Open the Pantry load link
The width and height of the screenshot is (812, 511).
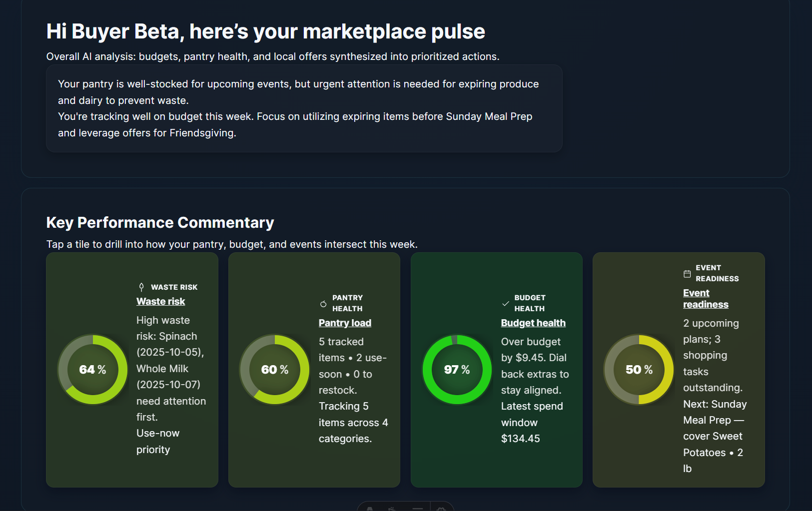[x=345, y=323]
